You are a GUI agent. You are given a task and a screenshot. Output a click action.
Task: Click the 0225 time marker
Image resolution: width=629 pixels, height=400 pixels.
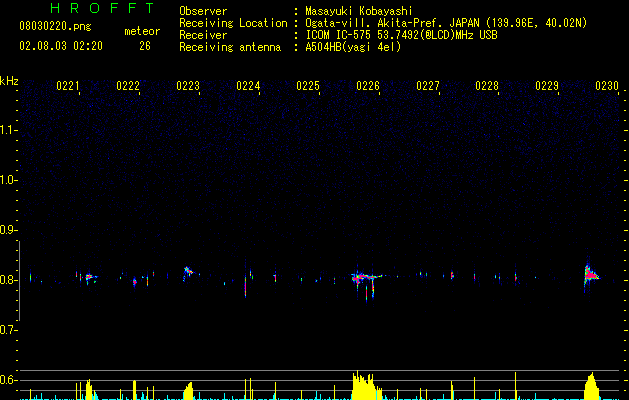[x=308, y=86]
